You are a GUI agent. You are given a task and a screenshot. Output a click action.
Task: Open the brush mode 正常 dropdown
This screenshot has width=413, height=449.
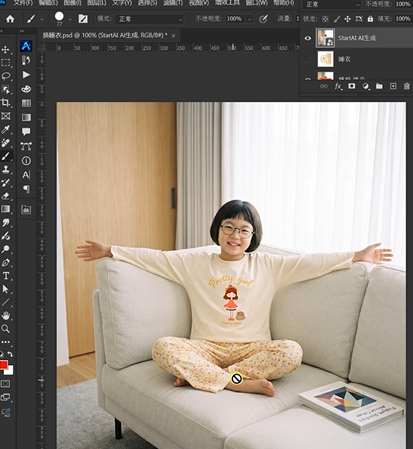click(x=150, y=19)
